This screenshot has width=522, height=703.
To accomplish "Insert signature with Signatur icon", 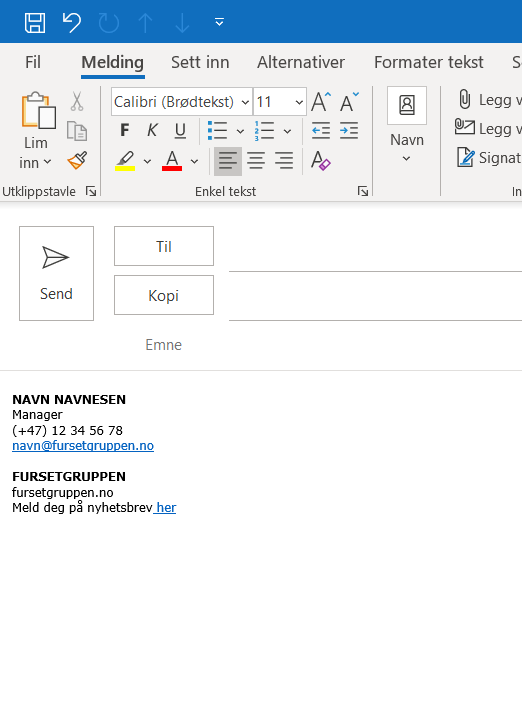I will [x=488, y=158].
